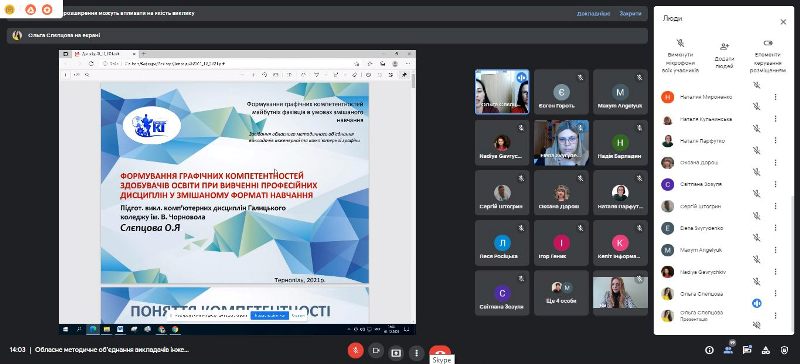Image resolution: width=800 pixels, height=364 pixels.
Task: Open Skype from the taskbar tooltip
Action: [x=441, y=360]
